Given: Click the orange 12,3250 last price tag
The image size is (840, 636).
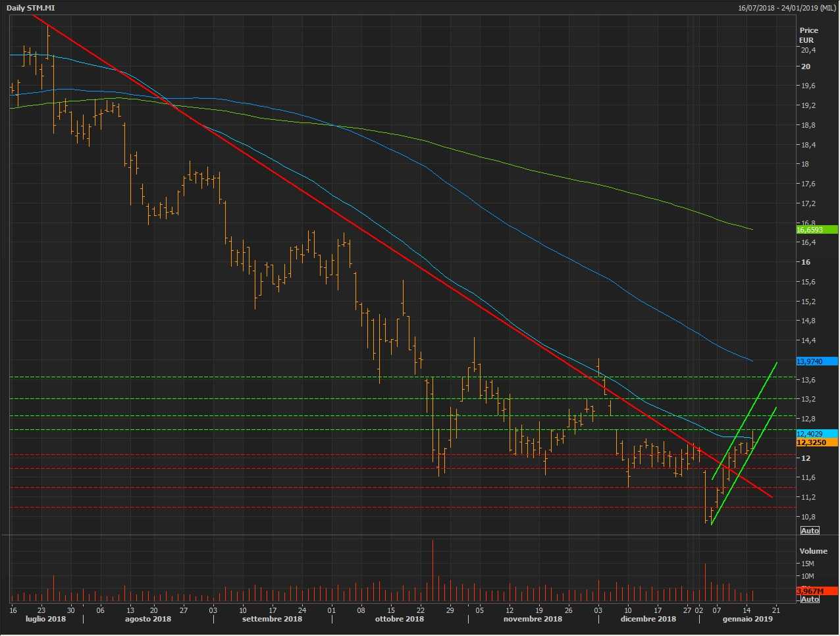Looking at the screenshot, I should point(816,442).
